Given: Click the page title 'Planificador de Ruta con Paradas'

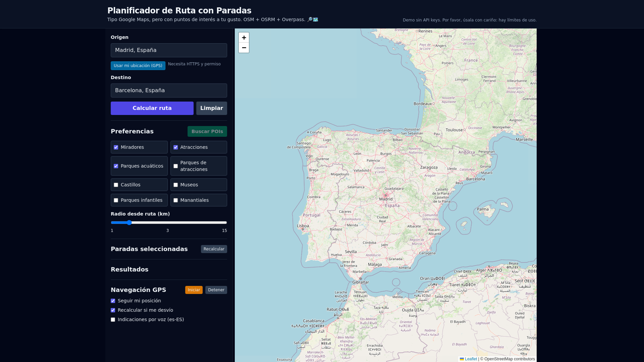Looking at the screenshot, I should [x=179, y=11].
